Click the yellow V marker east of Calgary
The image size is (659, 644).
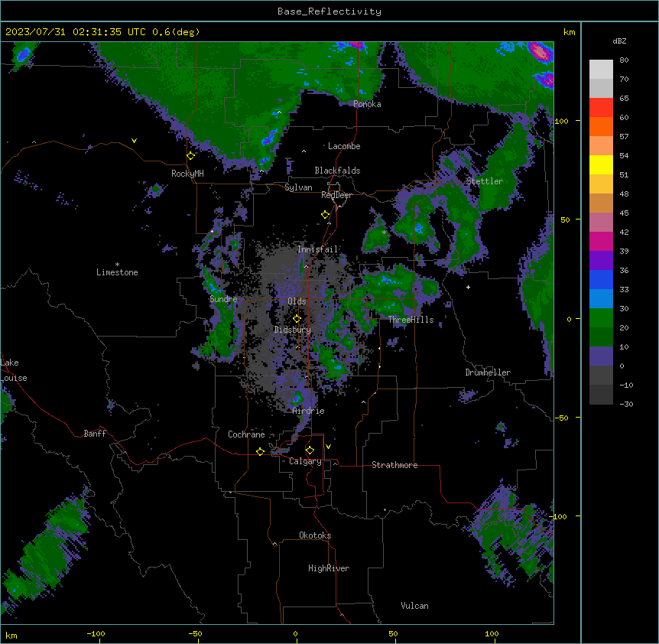coord(328,447)
